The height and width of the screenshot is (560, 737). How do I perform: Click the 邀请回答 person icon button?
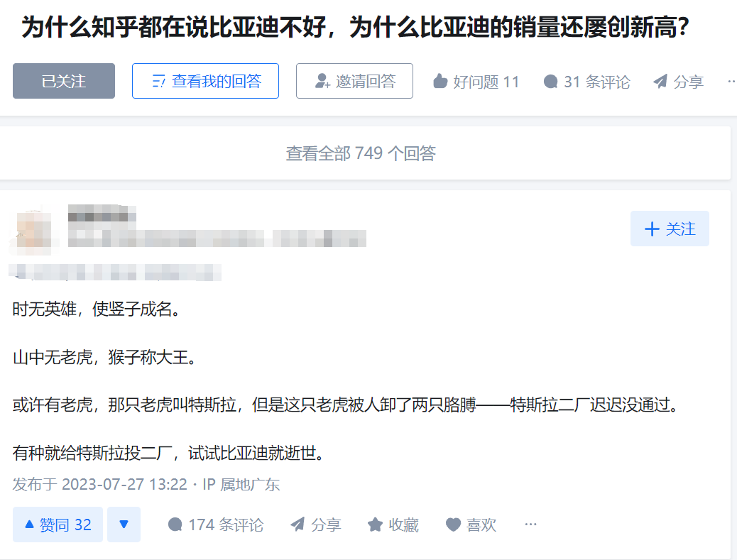[x=354, y=81]
